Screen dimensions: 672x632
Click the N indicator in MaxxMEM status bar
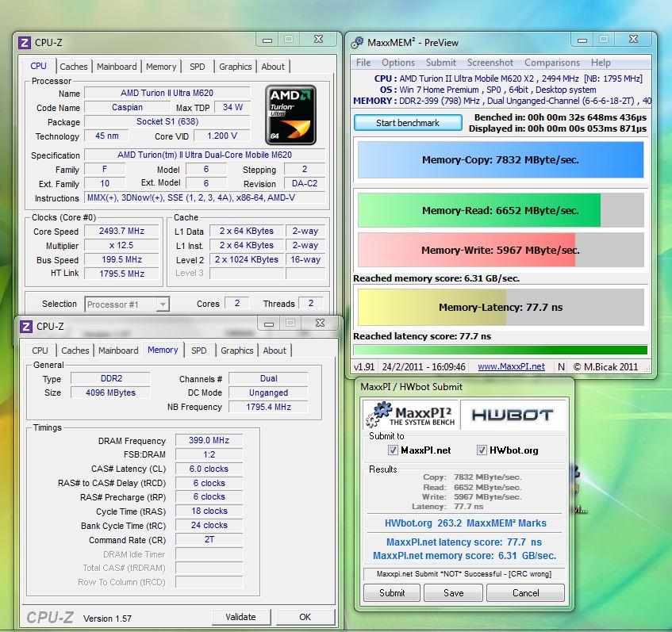point(561,367)
